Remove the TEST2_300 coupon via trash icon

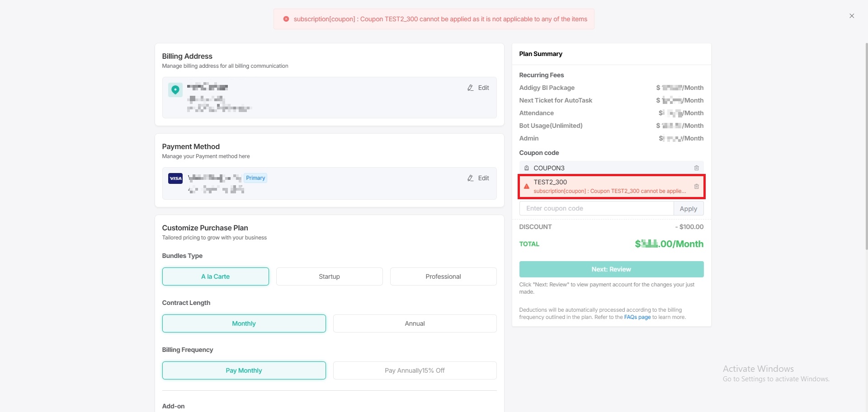click(x=696, y=187)
